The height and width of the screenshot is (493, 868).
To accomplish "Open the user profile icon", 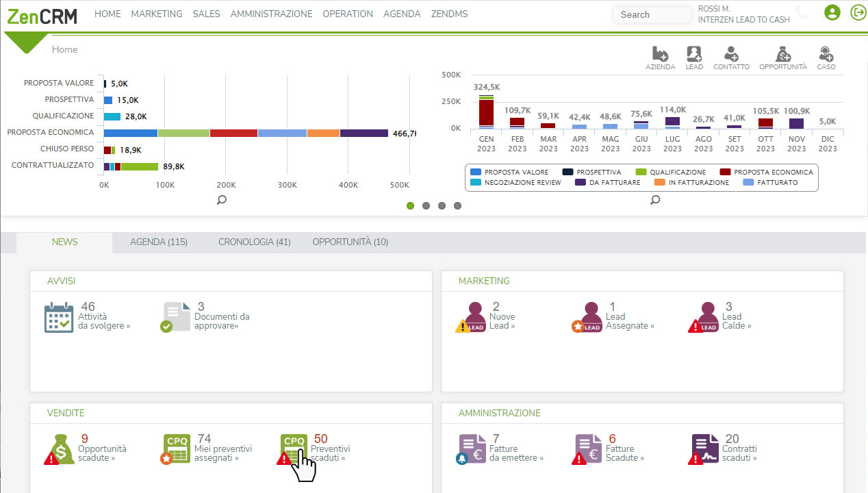I will [832, 12].
